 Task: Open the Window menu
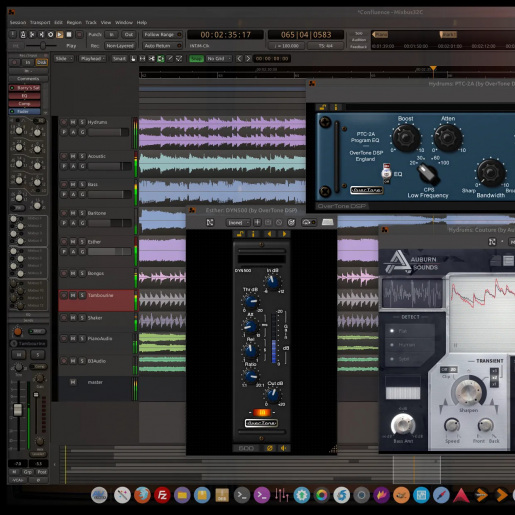124,23
